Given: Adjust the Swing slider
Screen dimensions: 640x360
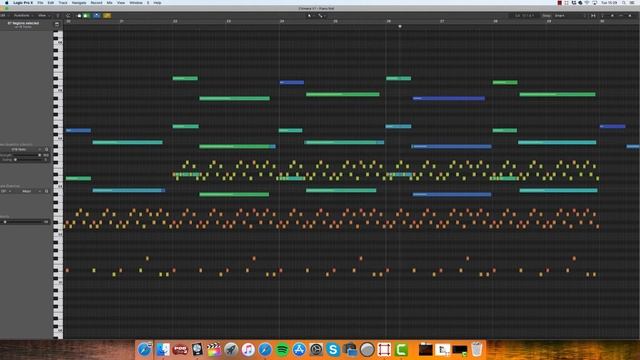Looking at the screenshot, I should (28, 160).
